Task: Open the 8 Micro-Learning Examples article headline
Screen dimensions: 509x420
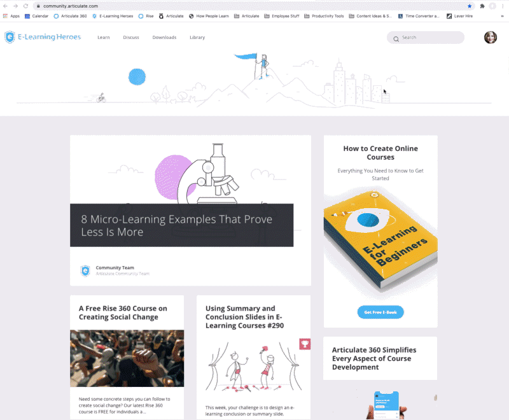Action: coord(177,225)
